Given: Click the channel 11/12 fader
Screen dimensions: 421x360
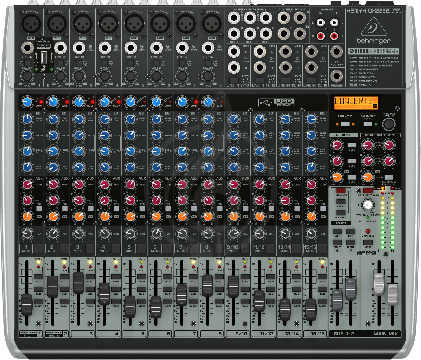Looking at the screenshot, I should 259,301.
